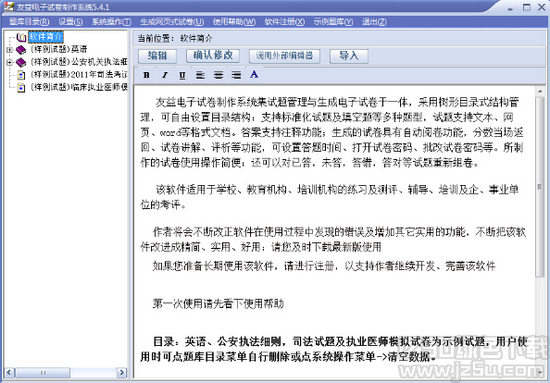Image resolution: width=550 pixels, height=383 pixels.
Task: Click the 导入 button
Action: pos(349,56)
